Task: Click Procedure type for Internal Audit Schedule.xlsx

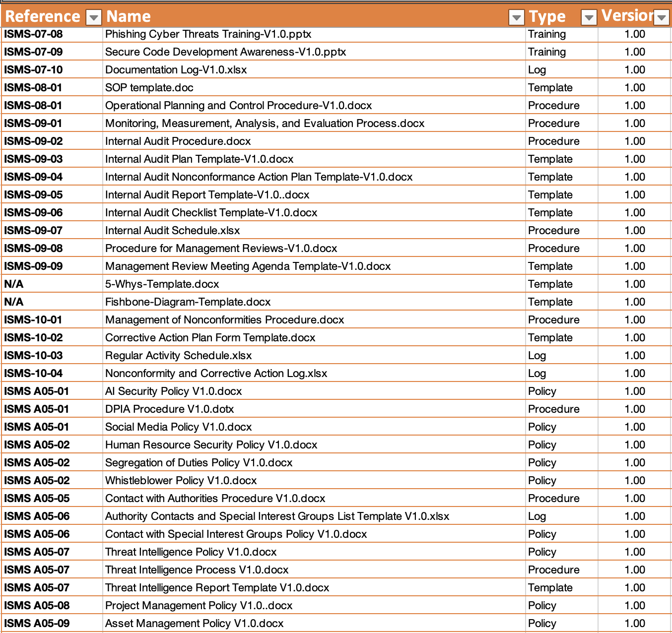Action: (x=562, y=231)
